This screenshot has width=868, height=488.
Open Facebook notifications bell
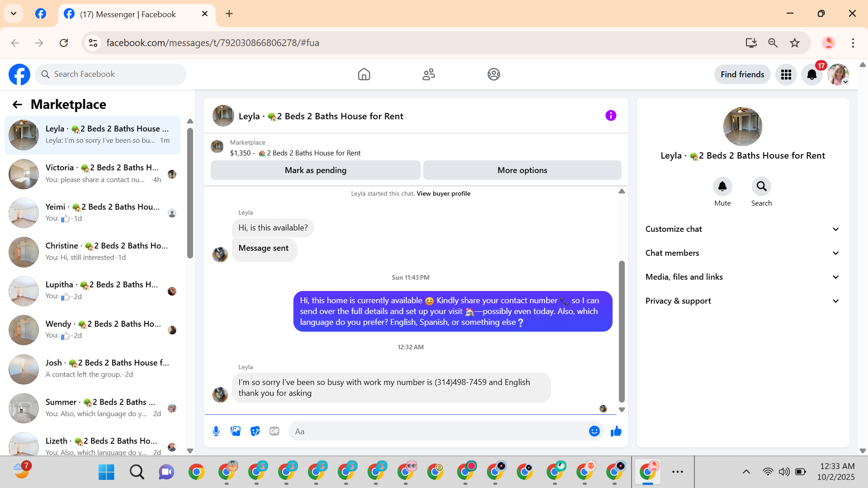812,75
